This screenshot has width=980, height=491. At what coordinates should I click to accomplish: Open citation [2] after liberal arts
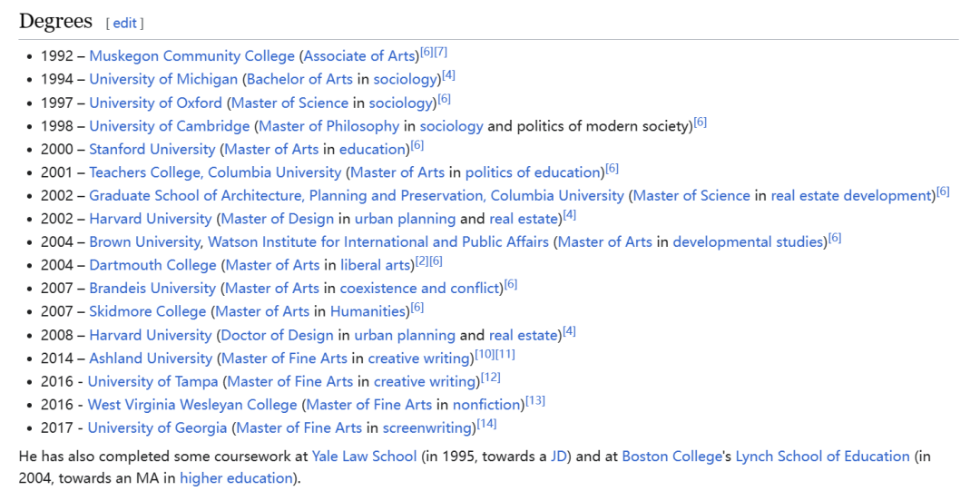click(422, 261)
